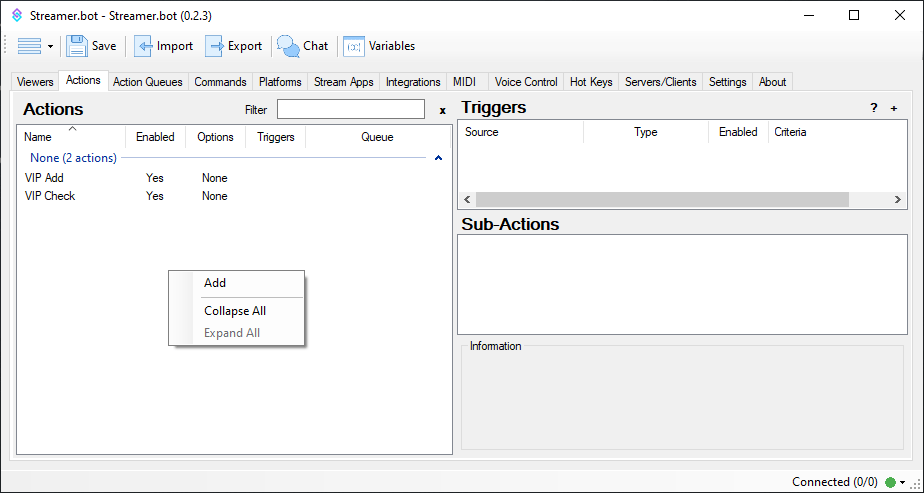This screenshot has width=924, height=493.
Task: Click the Enabled column header in Actions
Action: [155, 137]
